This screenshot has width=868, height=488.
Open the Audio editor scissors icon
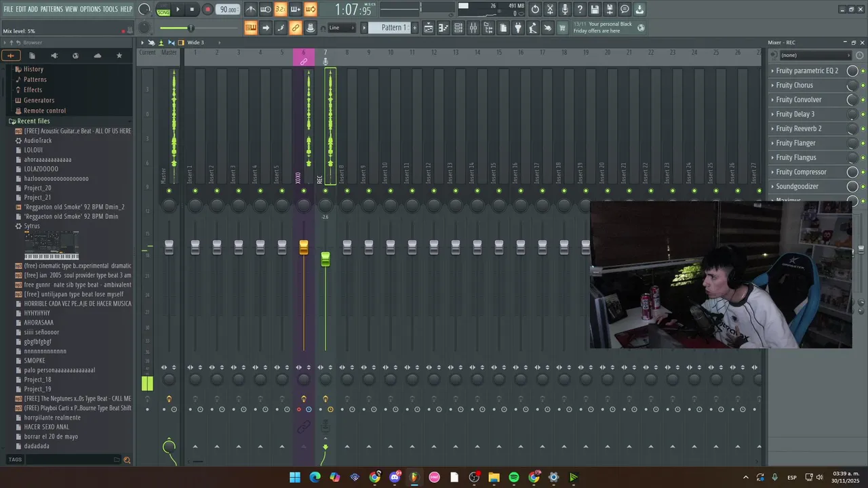[549, 9]
